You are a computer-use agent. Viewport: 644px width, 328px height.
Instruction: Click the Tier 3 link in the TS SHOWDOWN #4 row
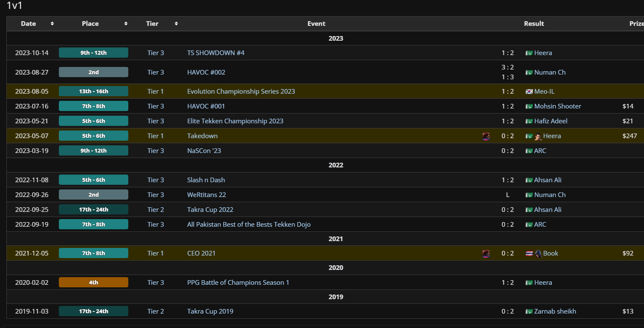[x=155, y=53]
